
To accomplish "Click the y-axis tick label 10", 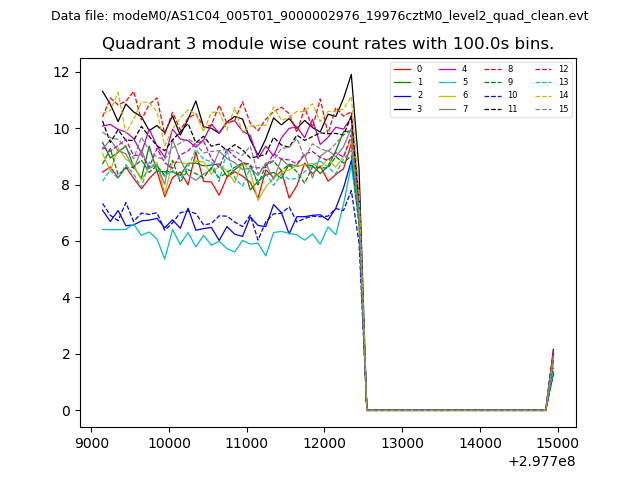I will pyautogui.click(x=62, y=129).
